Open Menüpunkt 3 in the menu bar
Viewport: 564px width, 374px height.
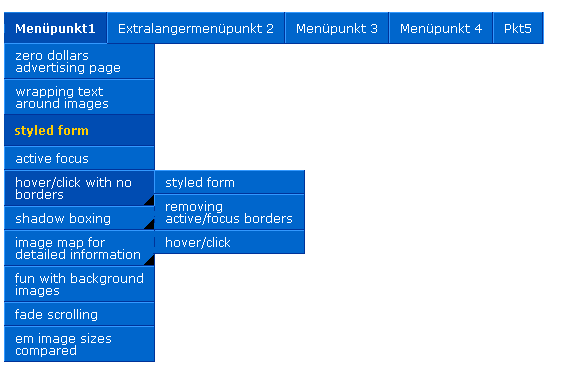(337, 28)
